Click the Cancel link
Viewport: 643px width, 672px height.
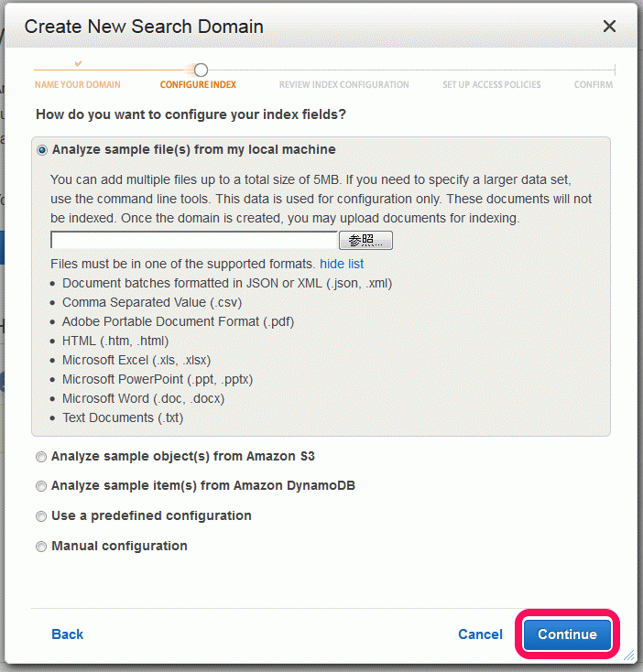[480, 634]
